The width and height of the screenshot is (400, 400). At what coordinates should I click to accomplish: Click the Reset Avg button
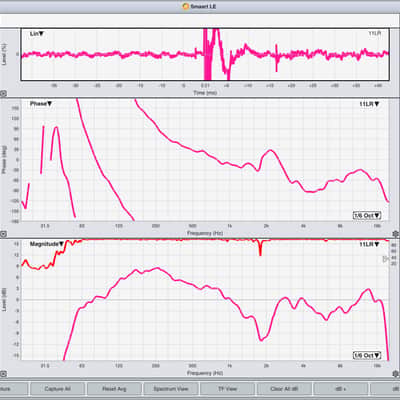tap(114, 389)
